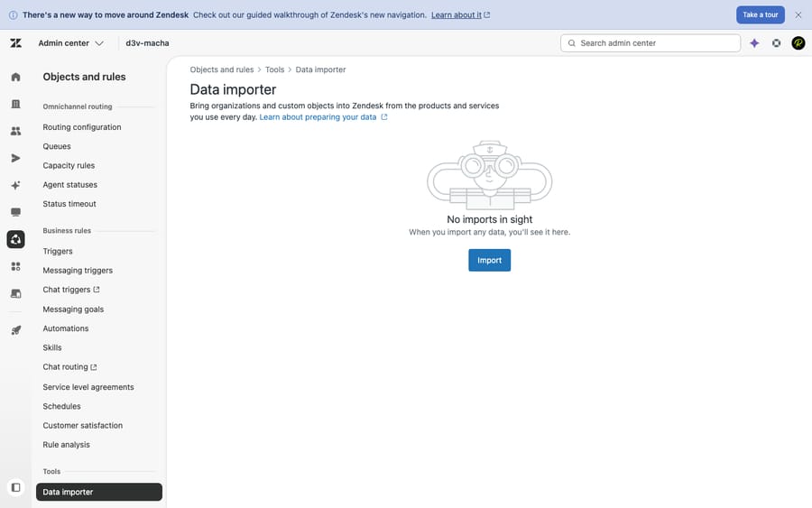This screenshot has width=812, height=508.
Task: Click the d3v-macha account name
Action: coord(147,43)
